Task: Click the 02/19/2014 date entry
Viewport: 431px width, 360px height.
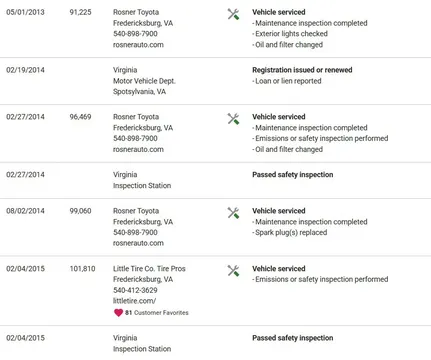Action: tap(25, 70)
